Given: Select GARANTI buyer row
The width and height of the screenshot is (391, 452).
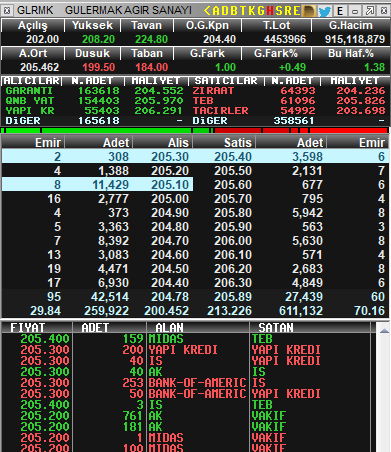Looking at the screenshot, I should click(x=94, y=91).
